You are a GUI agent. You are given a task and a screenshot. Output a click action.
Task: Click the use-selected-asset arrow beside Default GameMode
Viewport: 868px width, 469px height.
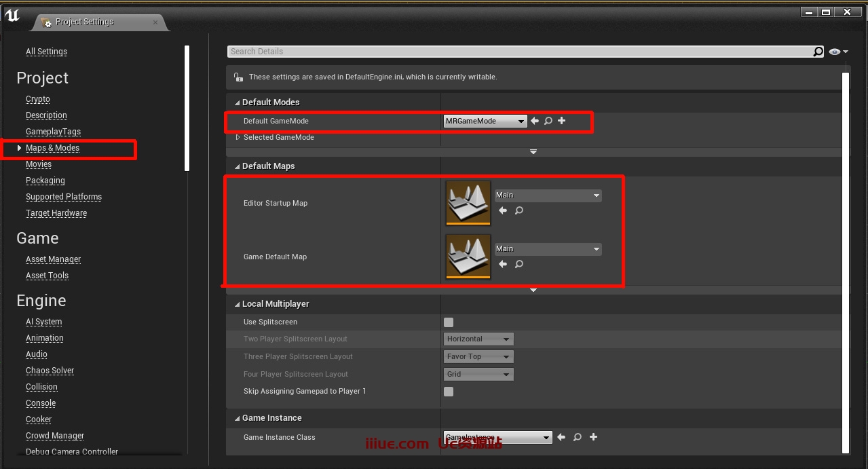[x=535, y=121]
